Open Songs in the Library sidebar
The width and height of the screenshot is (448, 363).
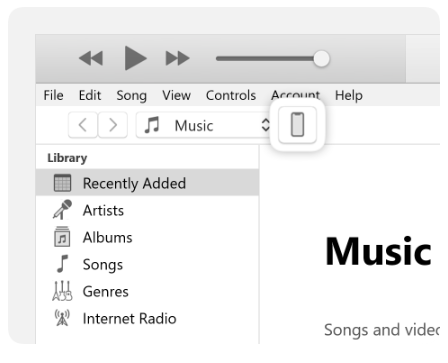coord(147,264)
